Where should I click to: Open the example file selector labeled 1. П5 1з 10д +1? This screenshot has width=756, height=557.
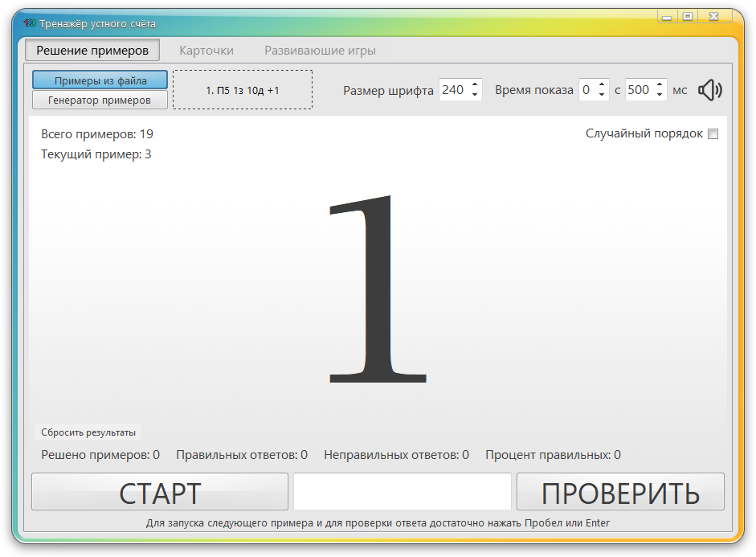tap(242, 90)
